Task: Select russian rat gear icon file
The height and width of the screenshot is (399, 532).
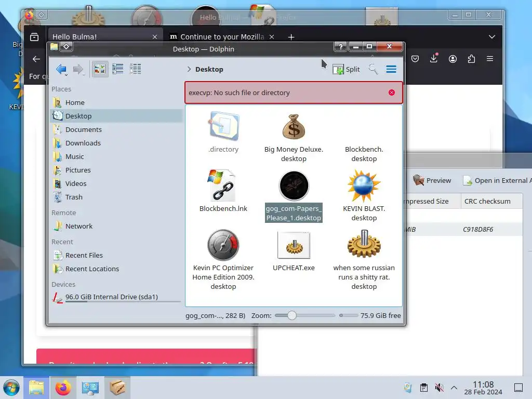Action: [x=364, y=244]
